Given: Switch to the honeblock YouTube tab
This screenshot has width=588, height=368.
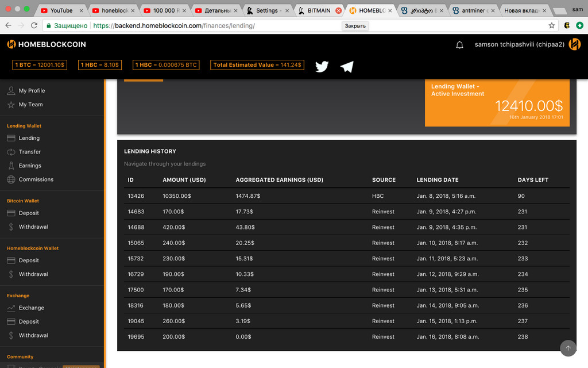Looking at the screenshot, I should pyautogui.click(x=114, y=10).
